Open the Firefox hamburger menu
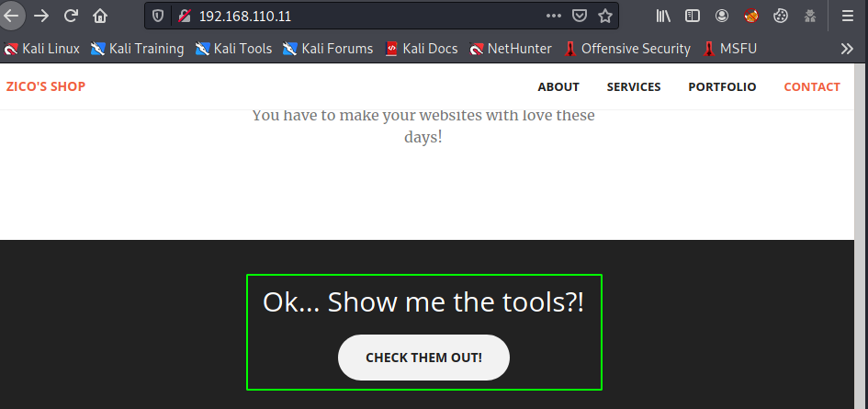The width and height of the screenshot is (868, 409). coord(847,16)
